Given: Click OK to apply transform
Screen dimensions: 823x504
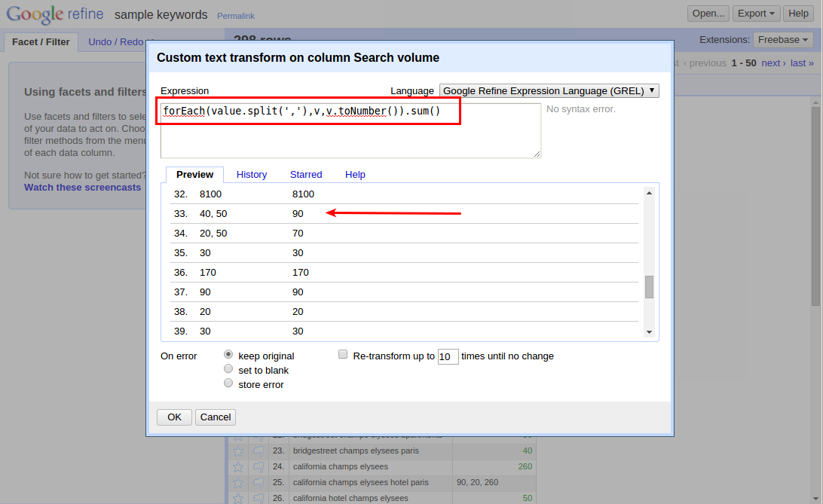Looking at the screenshot, I should point(174,417).
